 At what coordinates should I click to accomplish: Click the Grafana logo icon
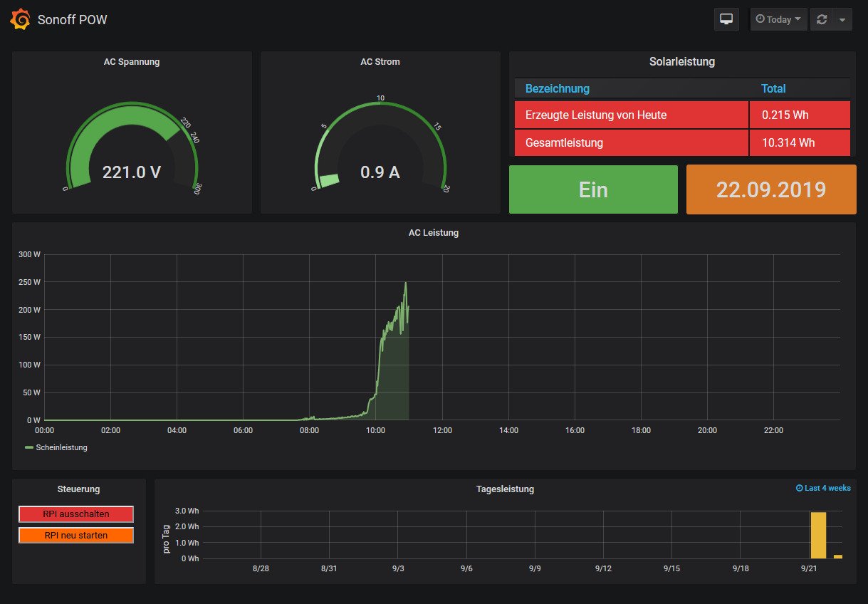point(20,19)
